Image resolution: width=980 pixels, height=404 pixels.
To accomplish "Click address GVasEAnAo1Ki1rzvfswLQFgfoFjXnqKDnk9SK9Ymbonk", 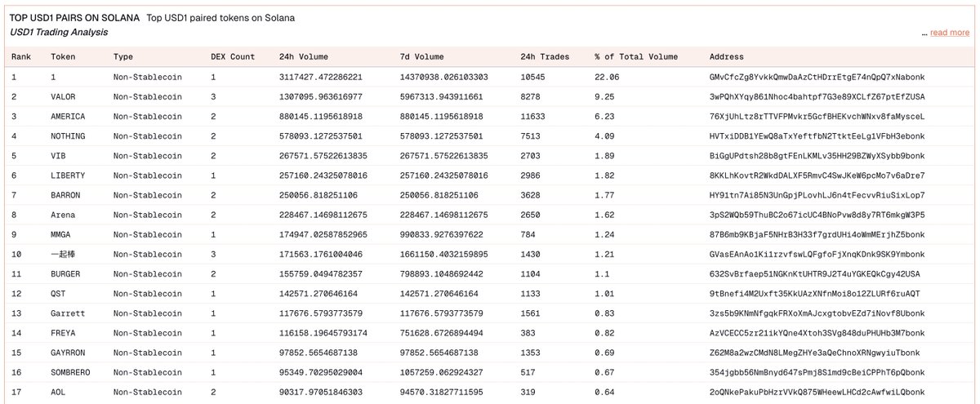I will point(817,254).
